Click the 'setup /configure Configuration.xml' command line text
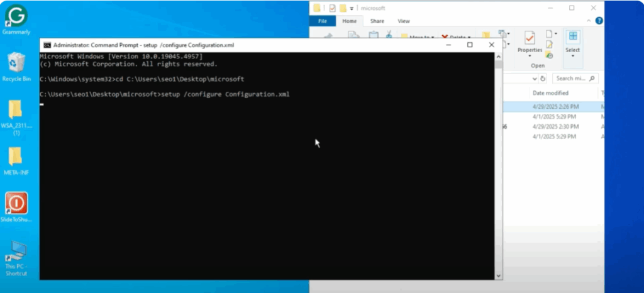Image resolution: width=644 pixels, height=293 pixels. [225, 94]
